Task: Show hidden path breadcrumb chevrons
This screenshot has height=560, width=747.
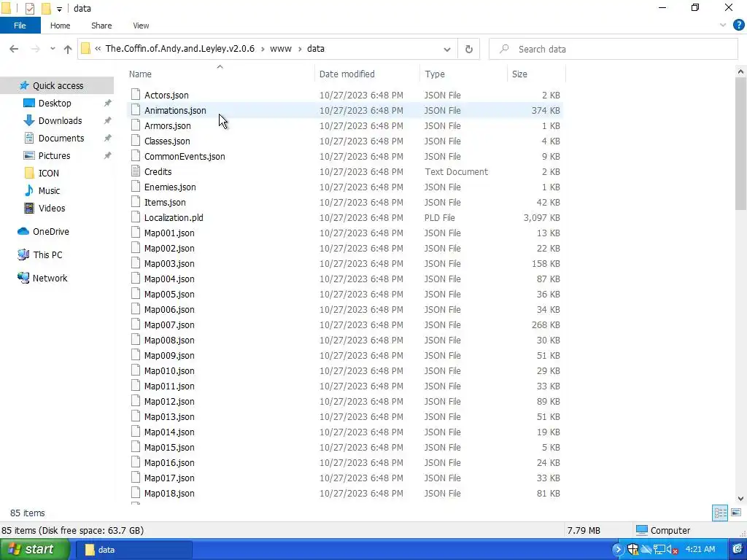Action: click(x=97, y=49)
